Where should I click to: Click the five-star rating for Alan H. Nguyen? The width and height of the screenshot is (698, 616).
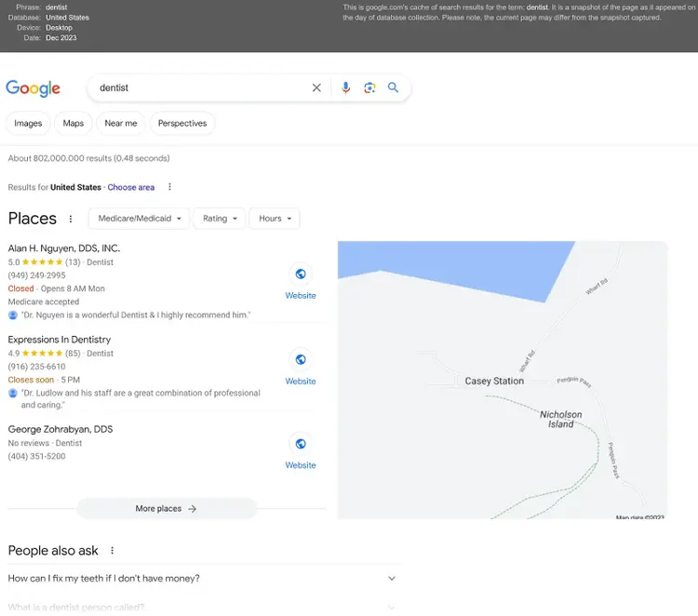click(x=42, y=262)
